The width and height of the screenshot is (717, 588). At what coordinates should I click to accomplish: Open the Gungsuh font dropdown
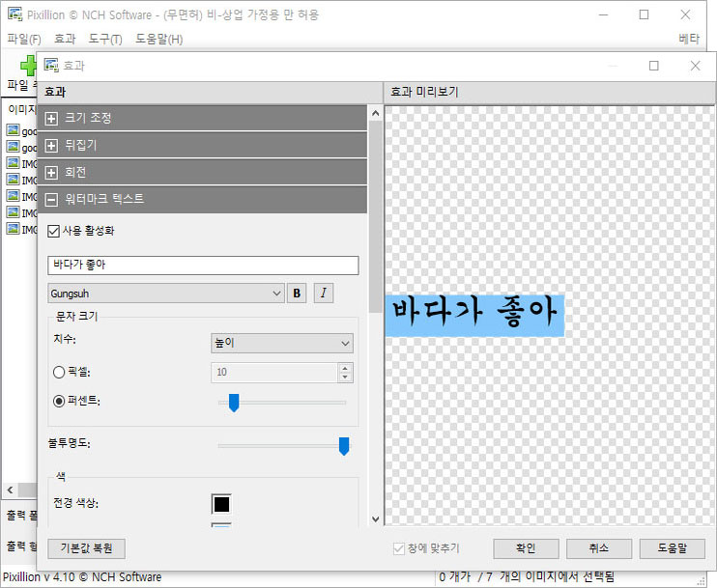(166, 293)
